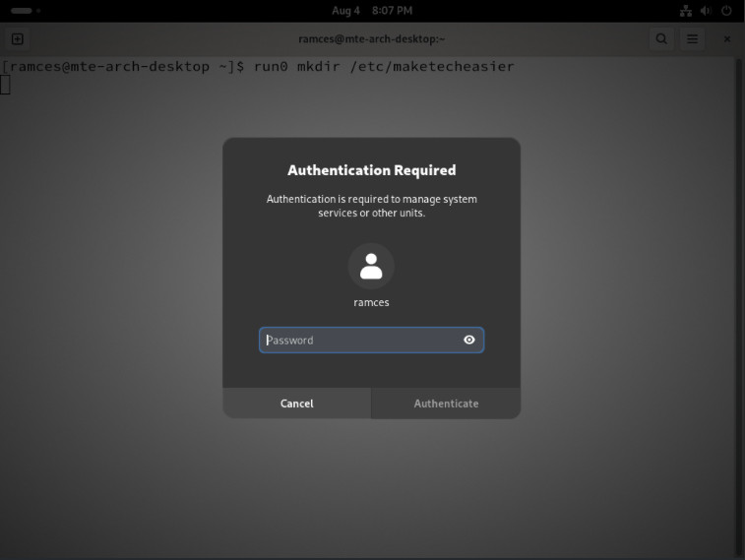The height and width of the screenshot is (560, 745).
Task: Close the terminal window
Action: coord(727,39)
